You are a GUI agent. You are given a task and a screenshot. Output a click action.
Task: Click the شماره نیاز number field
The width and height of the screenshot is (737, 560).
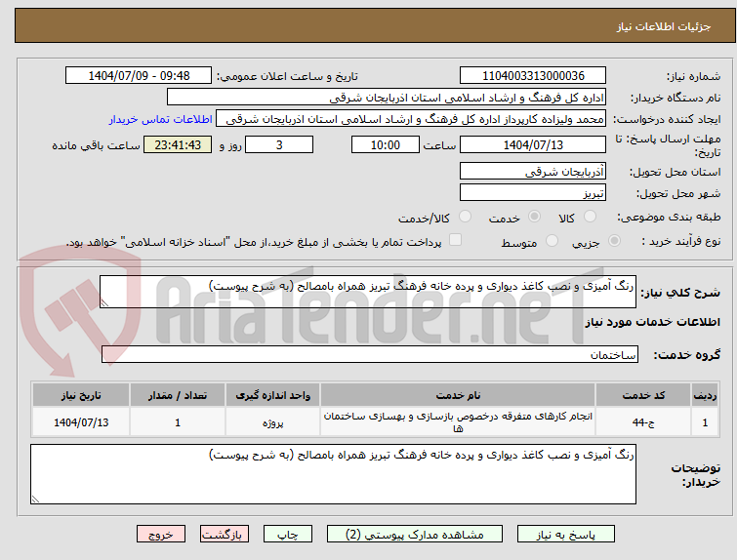point(533,76)
